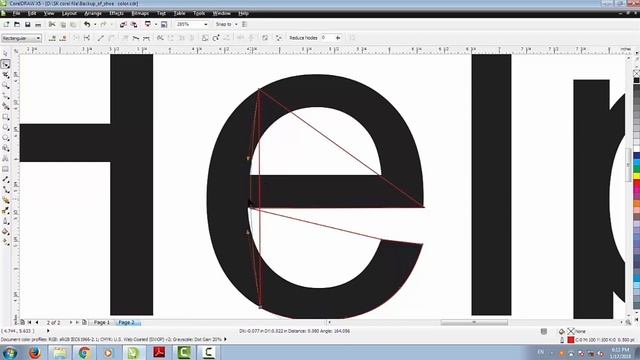Open the Application launcher icon

coord(148,24)
